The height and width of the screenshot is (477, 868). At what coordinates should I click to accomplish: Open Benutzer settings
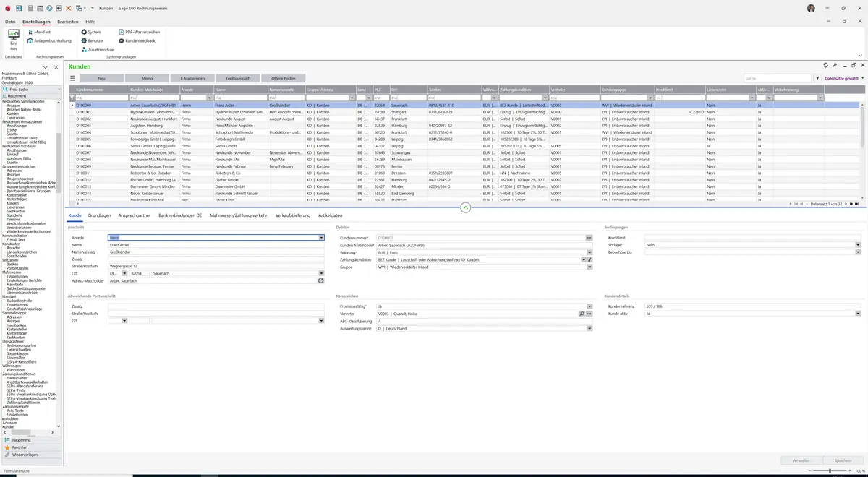(93, 41)
